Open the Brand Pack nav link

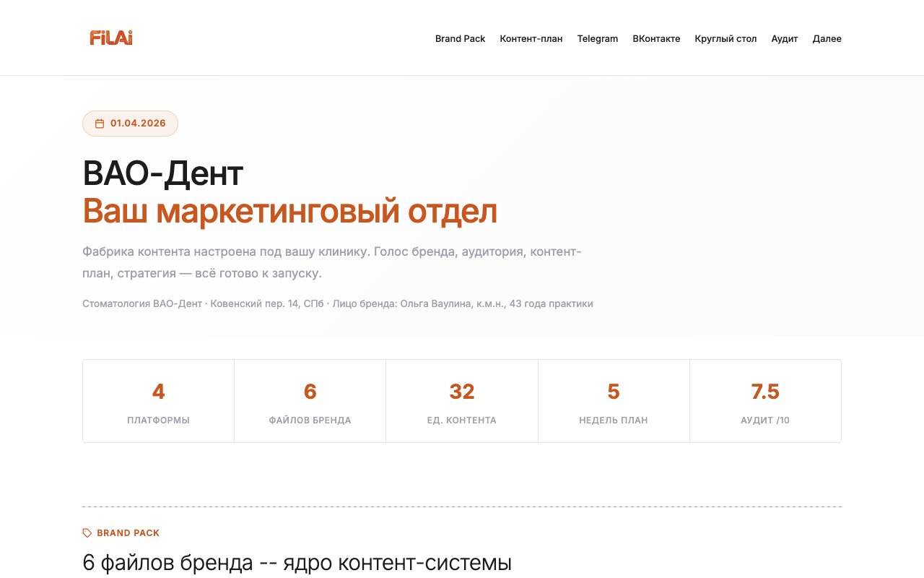[460, 39]
